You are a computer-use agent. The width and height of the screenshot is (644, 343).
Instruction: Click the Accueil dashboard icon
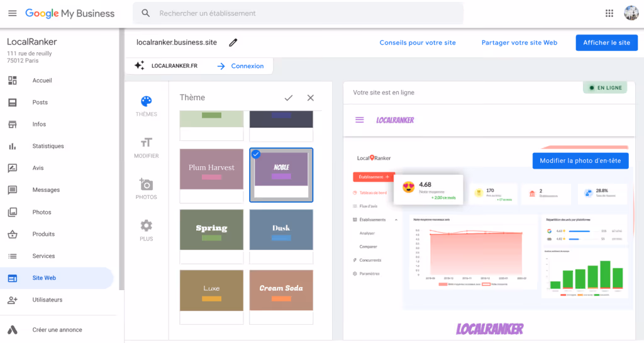click(x=13, y=81)
